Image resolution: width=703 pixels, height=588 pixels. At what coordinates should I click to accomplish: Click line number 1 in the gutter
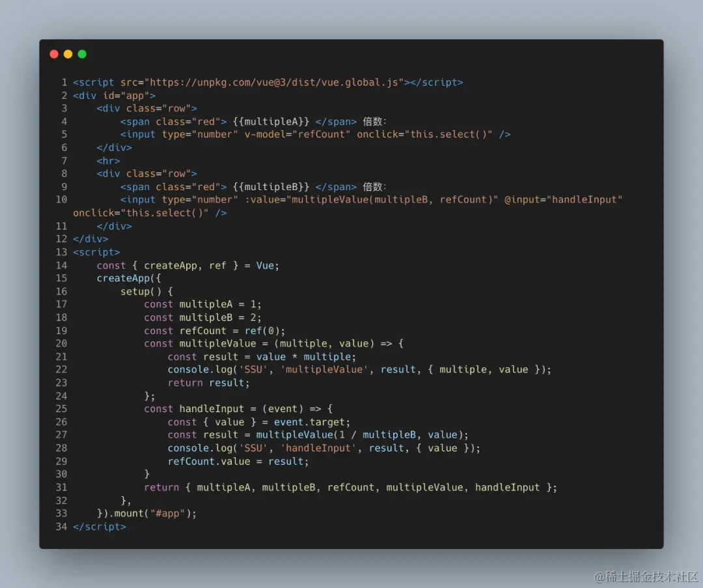click(x=64, y=83)
